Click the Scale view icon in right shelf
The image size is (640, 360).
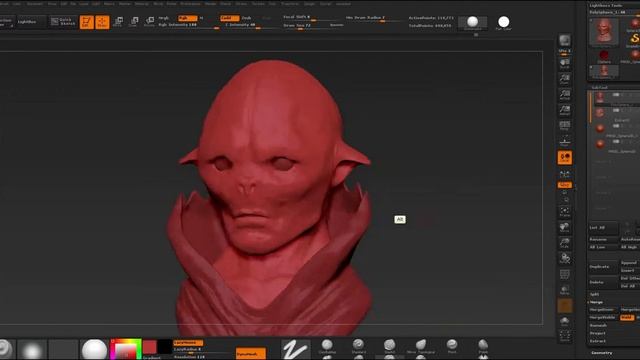coord(564,243)
